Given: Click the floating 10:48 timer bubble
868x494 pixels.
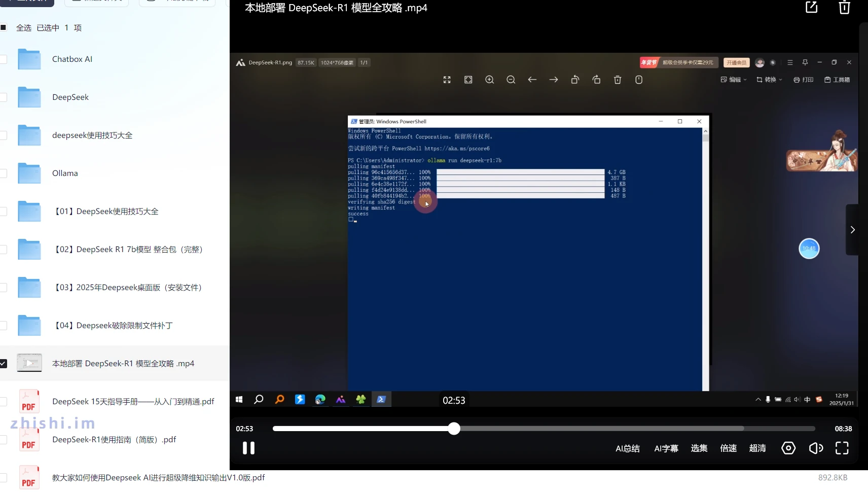Looking at the screenshot, I should tap(809, 249).
